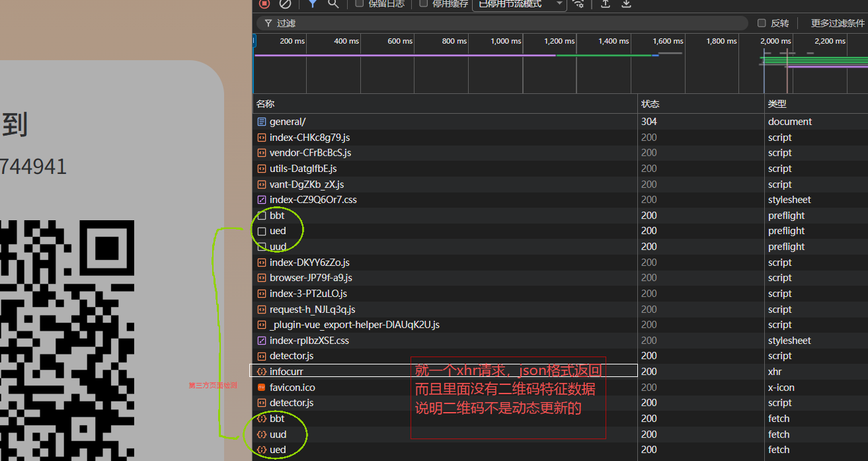
Task: Open the network search tool
Action: point(333,3)
